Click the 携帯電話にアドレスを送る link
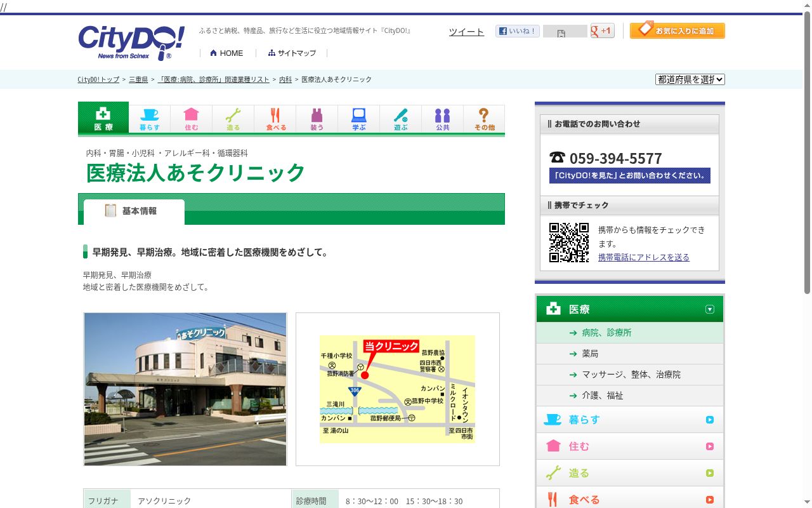The image size is (812, 508). tap(644, 257)
